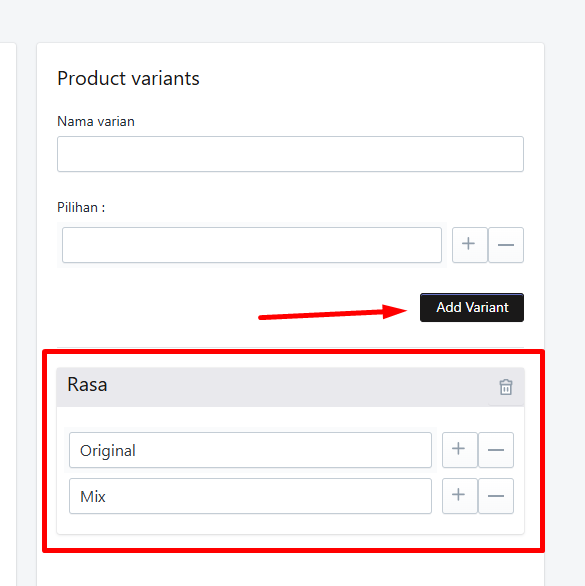Remove an option with the minus beside the Pilihan field

point(506,245)
